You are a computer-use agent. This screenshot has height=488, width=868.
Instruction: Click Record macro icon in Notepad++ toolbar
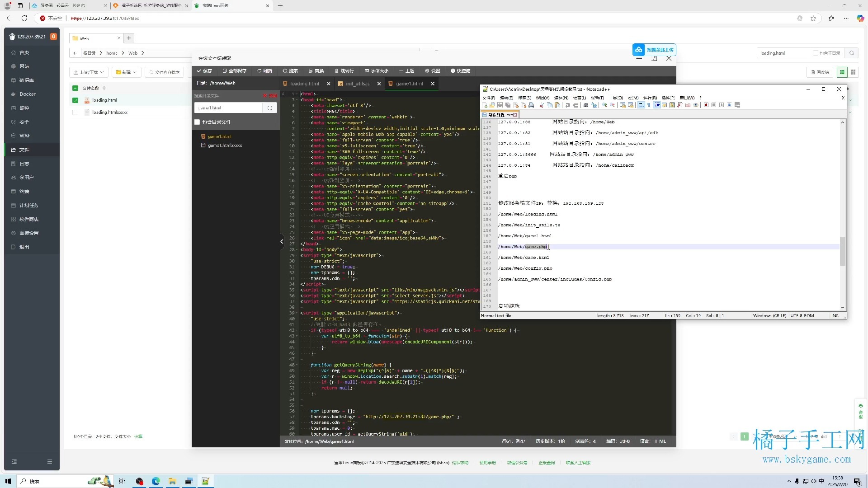pos(706,105)
